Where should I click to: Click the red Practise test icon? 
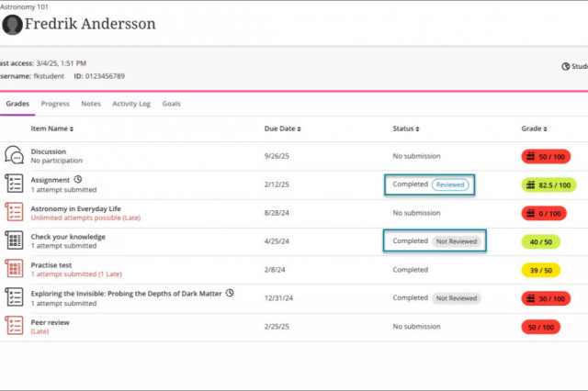pyautogui.click(x=15, y=269)
